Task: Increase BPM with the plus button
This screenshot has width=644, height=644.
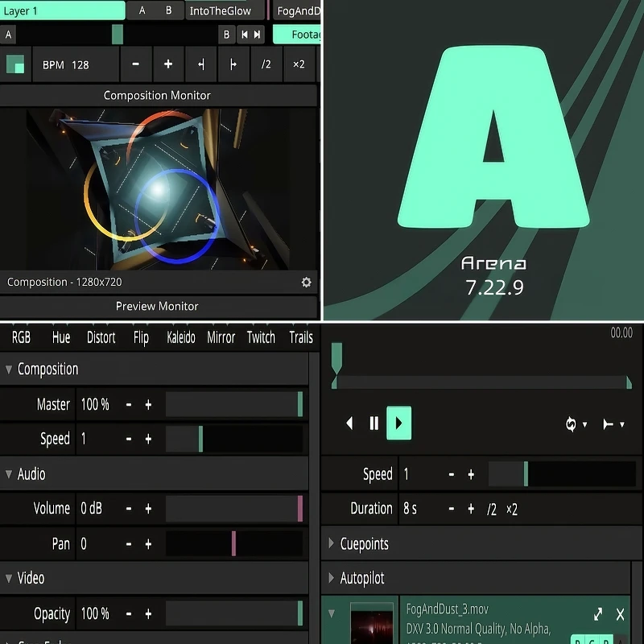Action: point(168,64)
